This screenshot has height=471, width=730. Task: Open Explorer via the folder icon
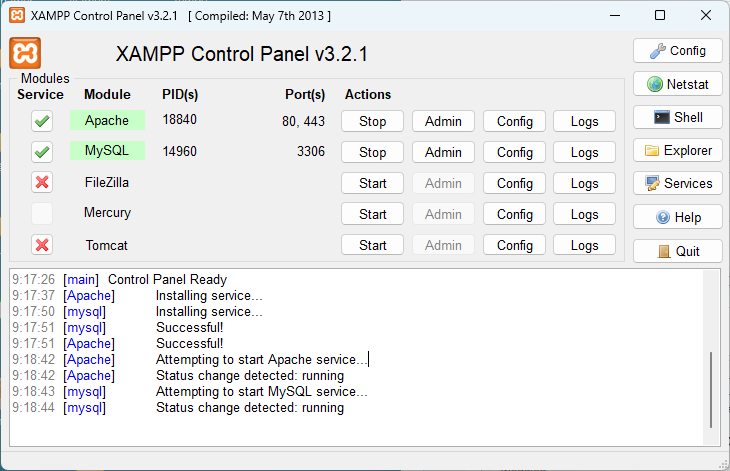pyautogui.click(x=677, y=150)
